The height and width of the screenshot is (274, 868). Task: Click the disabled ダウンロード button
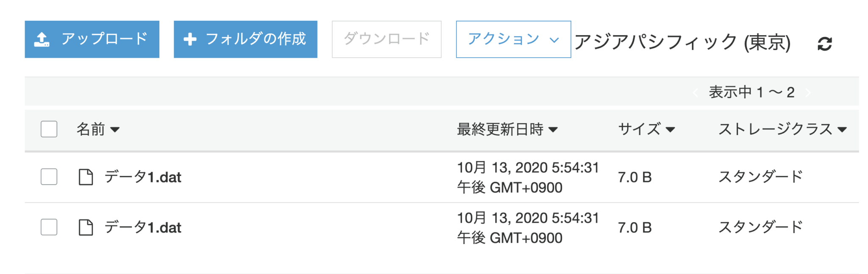coord(386,39)
